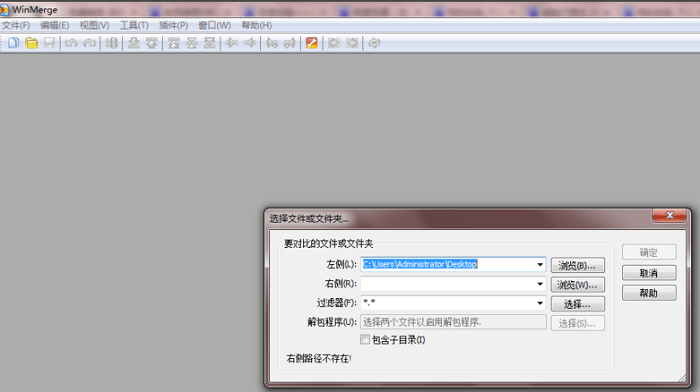The image size is (700, 392).
Task: Click the Next difference down-arrow icon
Action: [134, 43]
